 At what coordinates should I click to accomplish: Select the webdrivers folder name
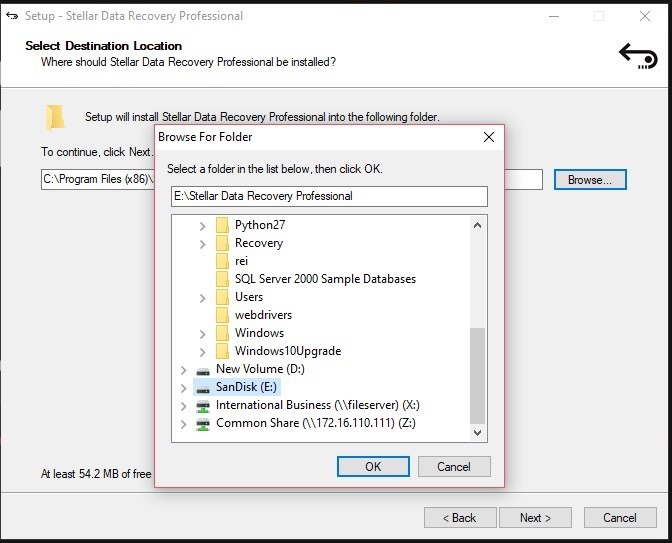click(x=263, y=315)
